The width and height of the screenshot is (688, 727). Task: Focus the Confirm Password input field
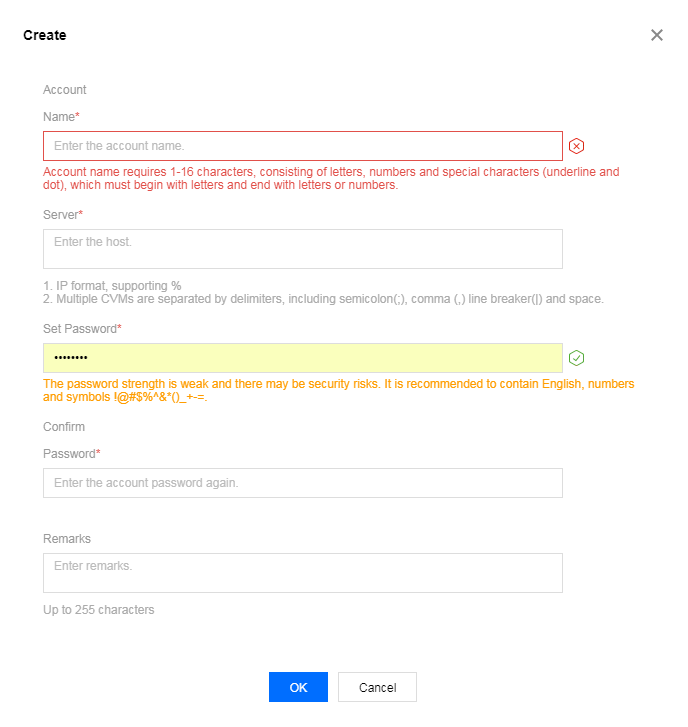[x=303, y=483]
